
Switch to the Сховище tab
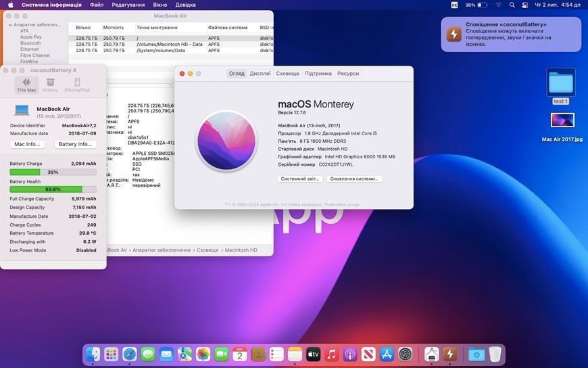tap(288, 74)
